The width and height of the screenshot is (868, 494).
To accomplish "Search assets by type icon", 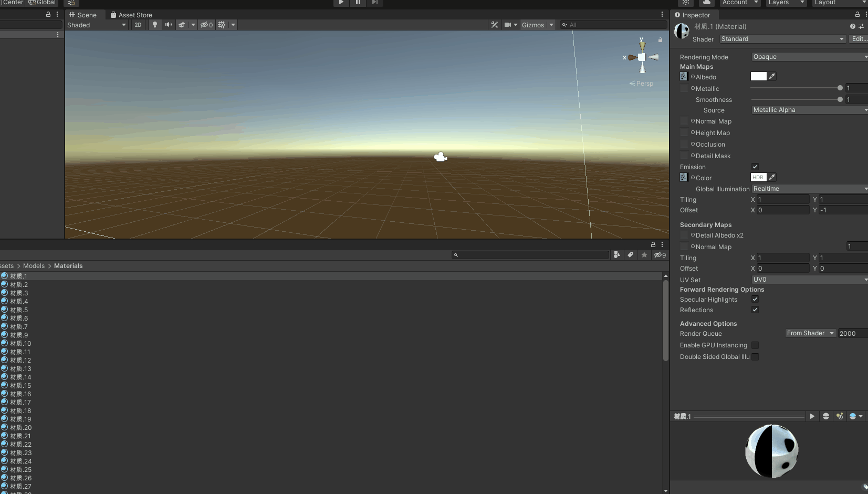I will click(616, 255).
